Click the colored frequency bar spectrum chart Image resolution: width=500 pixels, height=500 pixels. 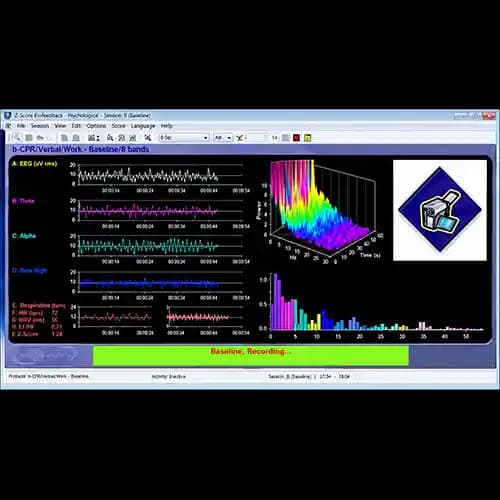(372, 307)
